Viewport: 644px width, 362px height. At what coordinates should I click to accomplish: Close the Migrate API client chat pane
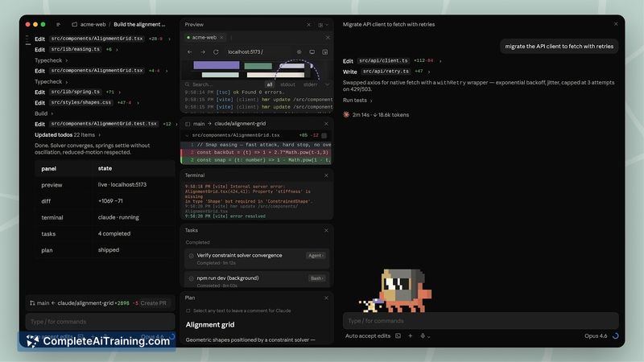(x=616, y=24)
